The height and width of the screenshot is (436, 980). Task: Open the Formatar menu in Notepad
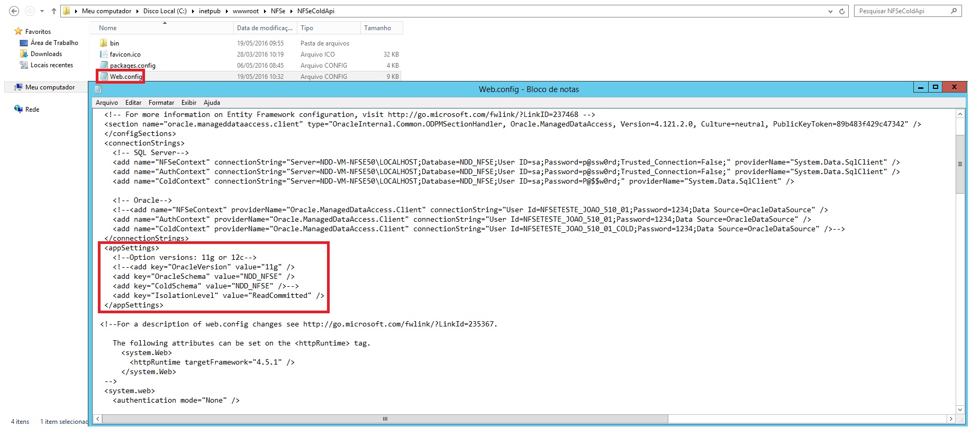click(161, 103)
